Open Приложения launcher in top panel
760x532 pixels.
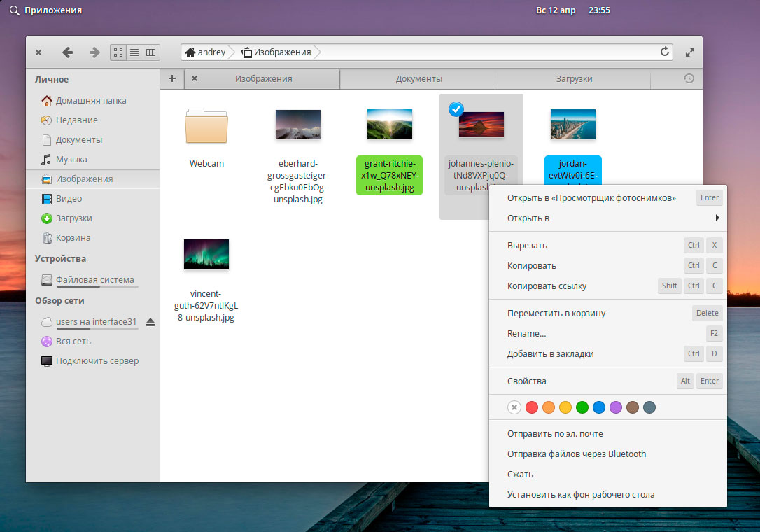[46, 10]
